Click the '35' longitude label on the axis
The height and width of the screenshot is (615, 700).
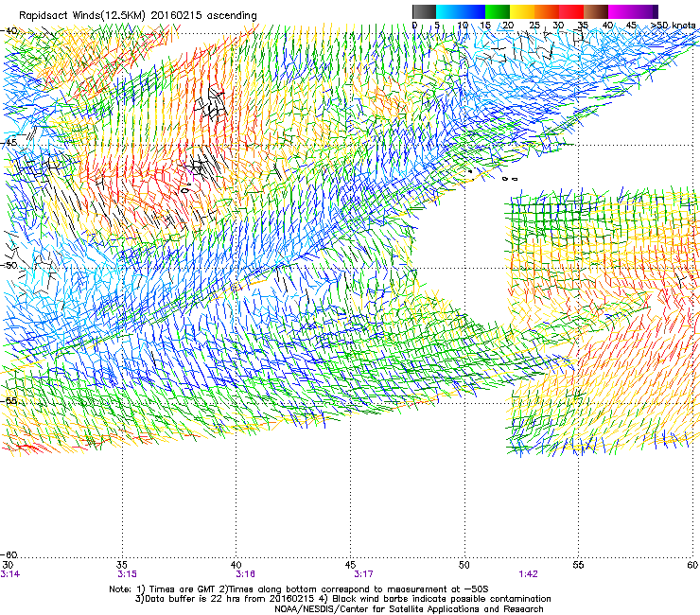pos(122,565)
